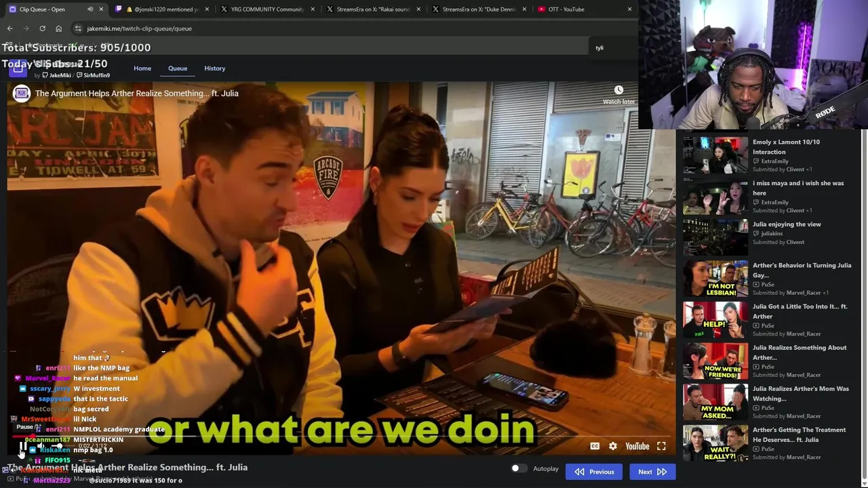This screenshot has height=488, width=868.
Task: Open the SirMuffin9 Twitch link
Action: click(93, 75)
